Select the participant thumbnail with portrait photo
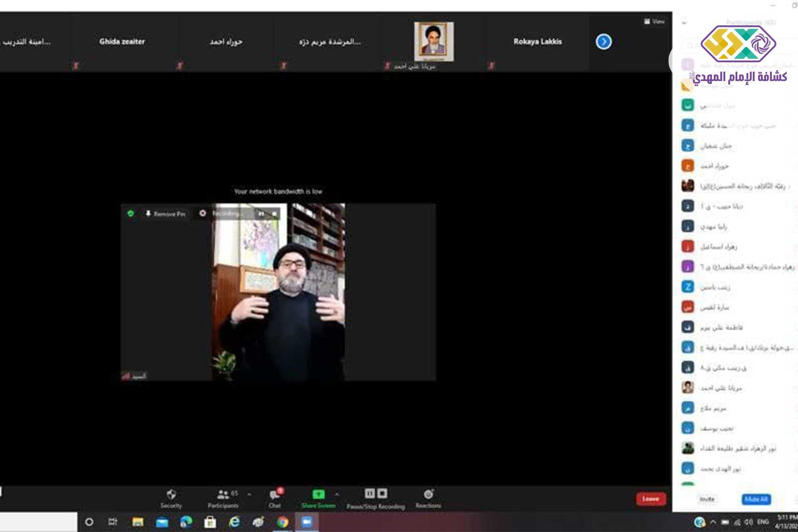This screenshot has height=532, width=798. pos(433,42)
